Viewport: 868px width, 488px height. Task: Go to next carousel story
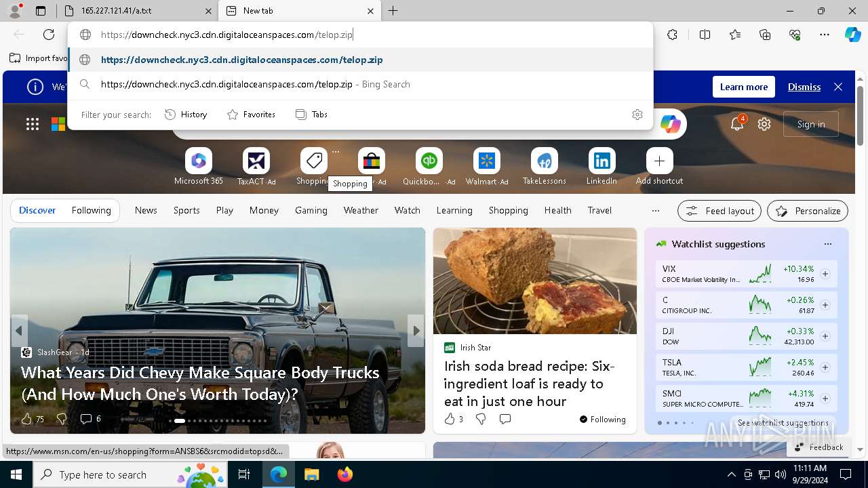(416, 331)
